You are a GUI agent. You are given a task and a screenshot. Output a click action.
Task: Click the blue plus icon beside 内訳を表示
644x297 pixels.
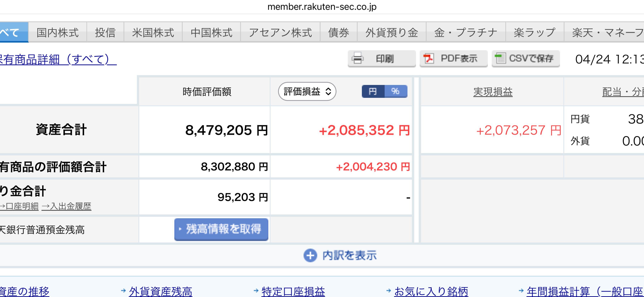click(x=310, y=255)
